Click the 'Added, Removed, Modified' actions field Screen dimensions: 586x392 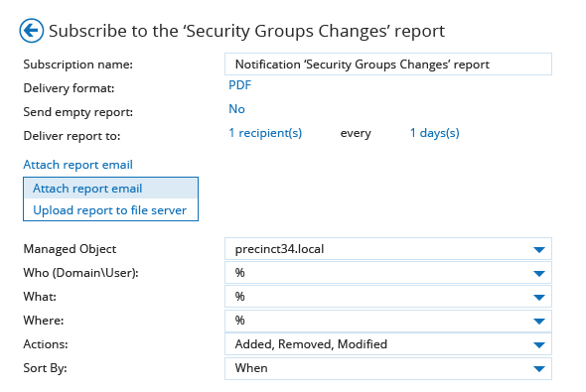[x=388, y=343]
